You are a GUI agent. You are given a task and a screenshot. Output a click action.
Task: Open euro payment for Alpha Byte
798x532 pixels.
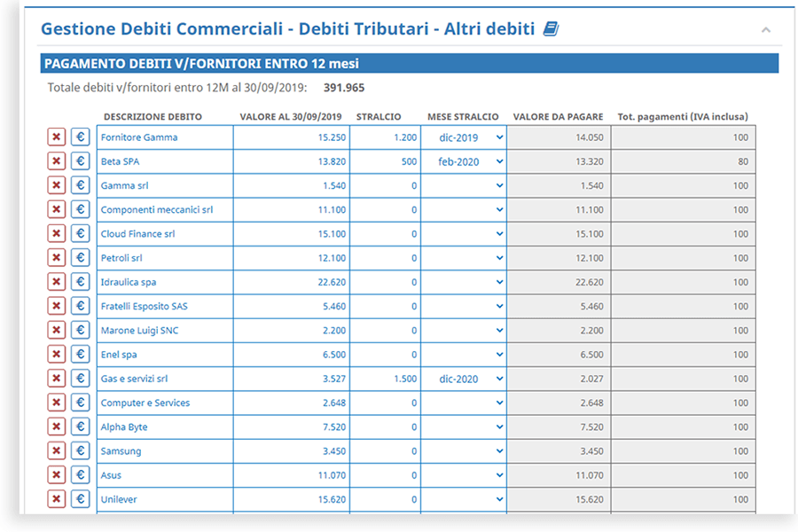[81, 426]
